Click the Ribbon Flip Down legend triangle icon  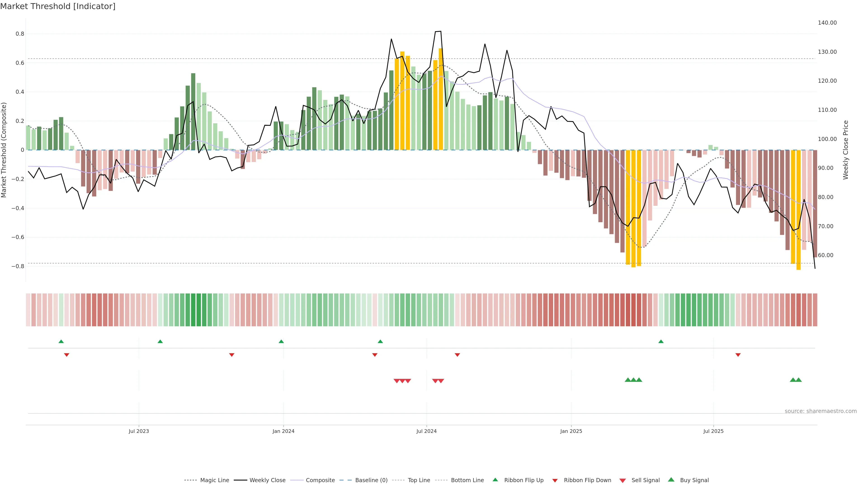point(555,480)
